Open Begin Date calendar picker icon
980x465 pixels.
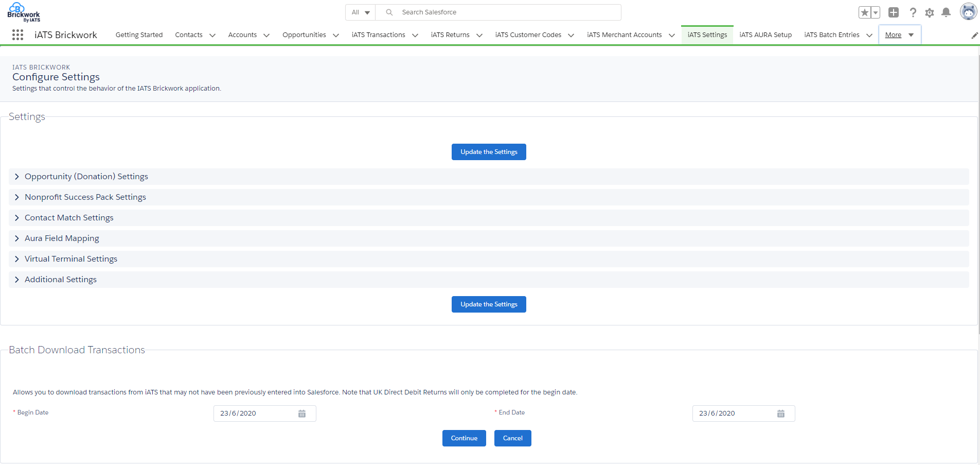coord(302,414)
